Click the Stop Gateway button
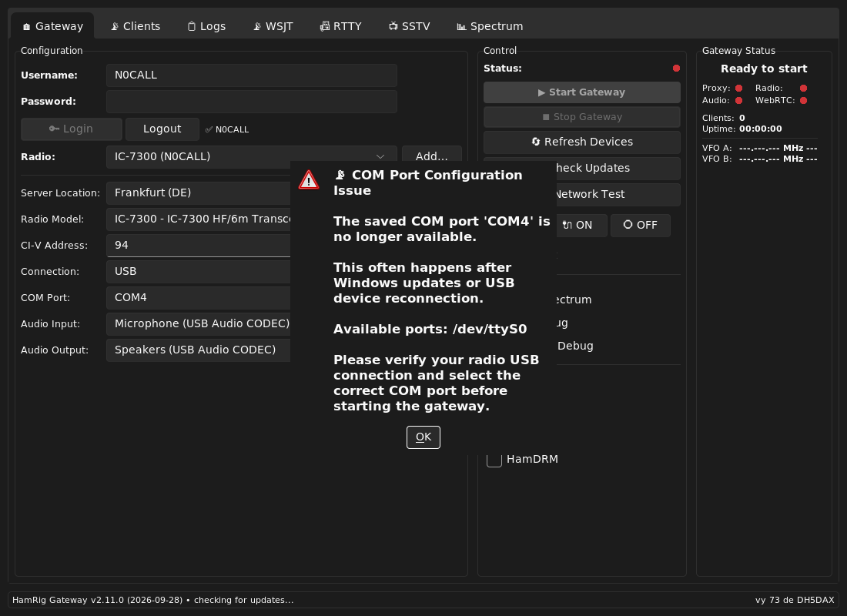 [x=582, y=117]
